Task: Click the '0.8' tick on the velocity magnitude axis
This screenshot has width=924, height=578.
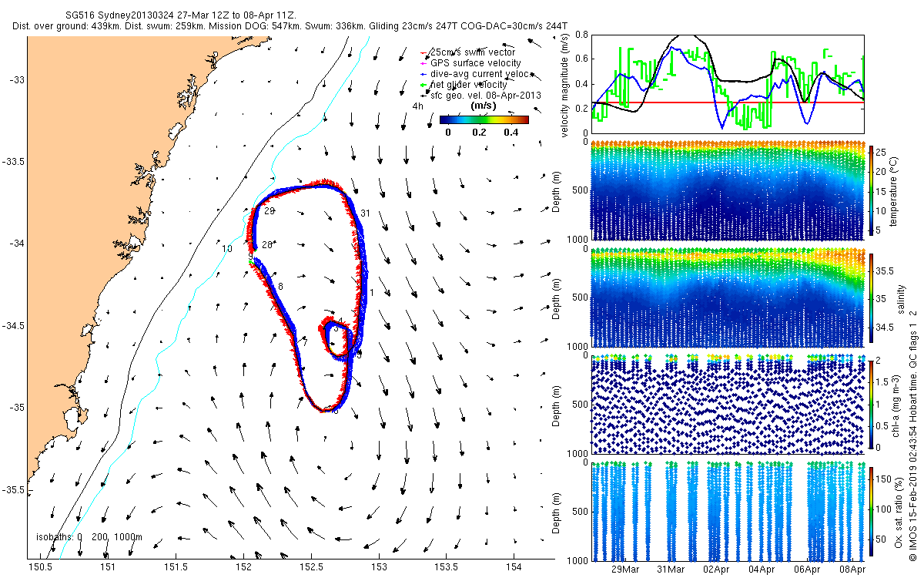Action: tap(581, 35)
